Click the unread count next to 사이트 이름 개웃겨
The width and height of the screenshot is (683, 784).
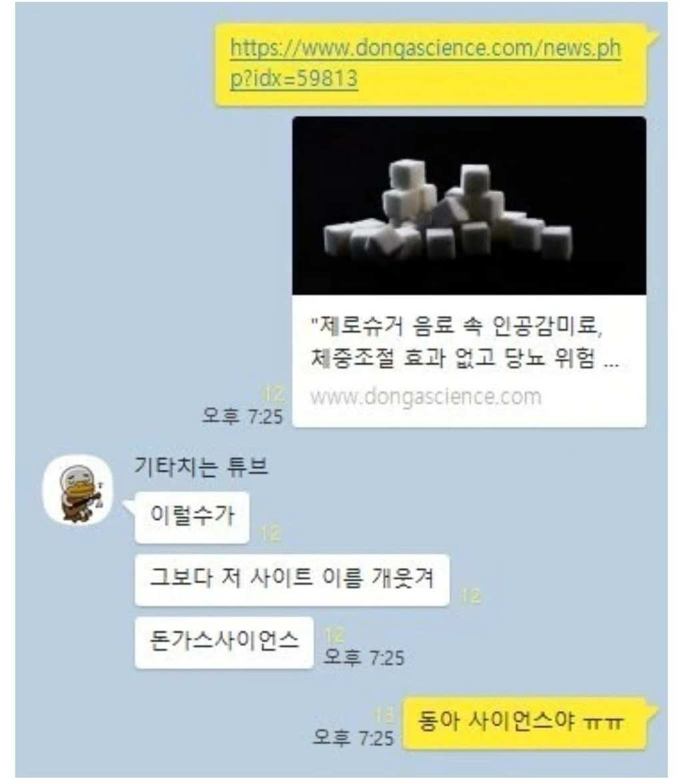tap(470, 596)
